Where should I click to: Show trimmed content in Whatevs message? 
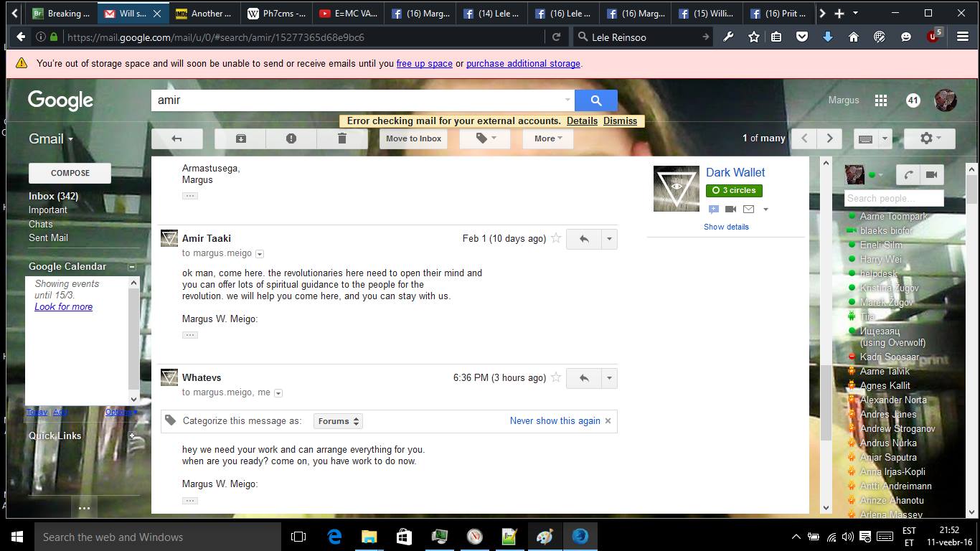[190, 500]
